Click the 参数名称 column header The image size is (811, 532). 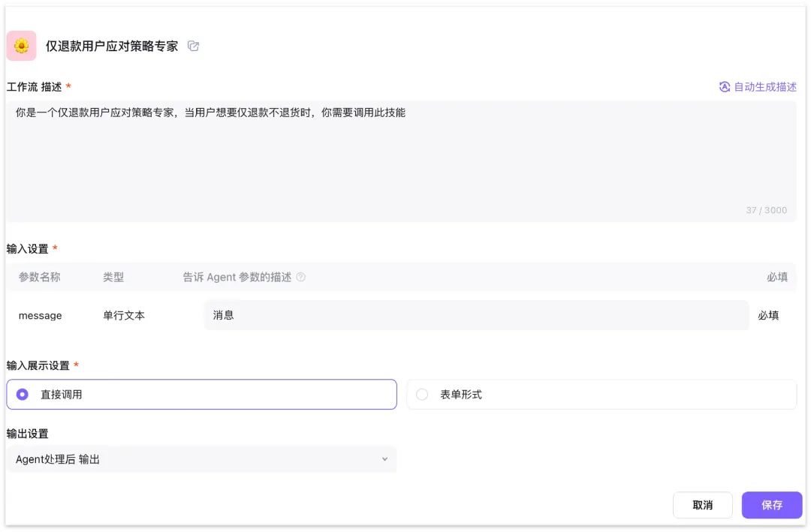[40, 277]
